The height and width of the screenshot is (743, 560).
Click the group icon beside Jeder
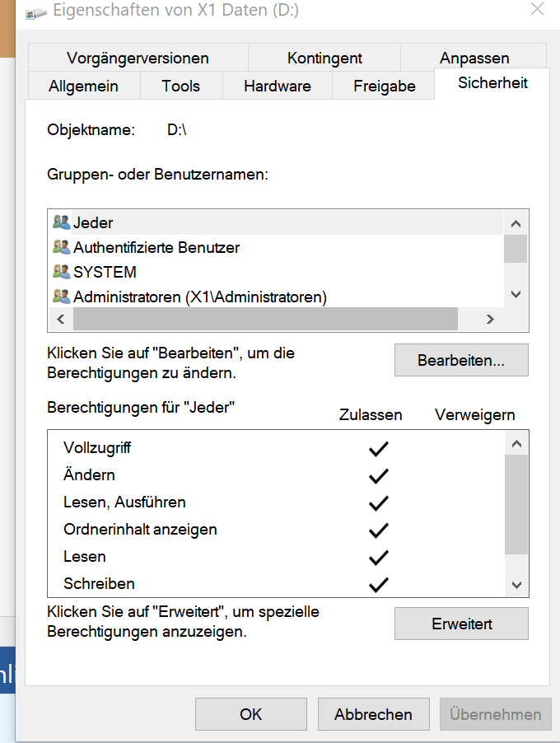[62, 222]
